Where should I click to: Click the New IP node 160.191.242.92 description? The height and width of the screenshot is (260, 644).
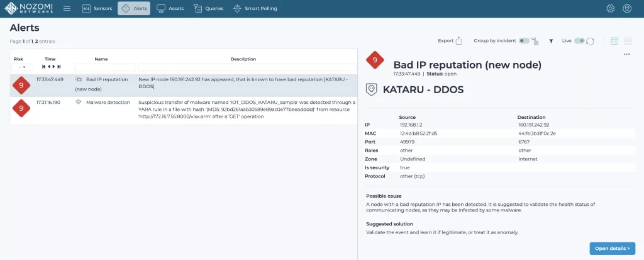243,83
